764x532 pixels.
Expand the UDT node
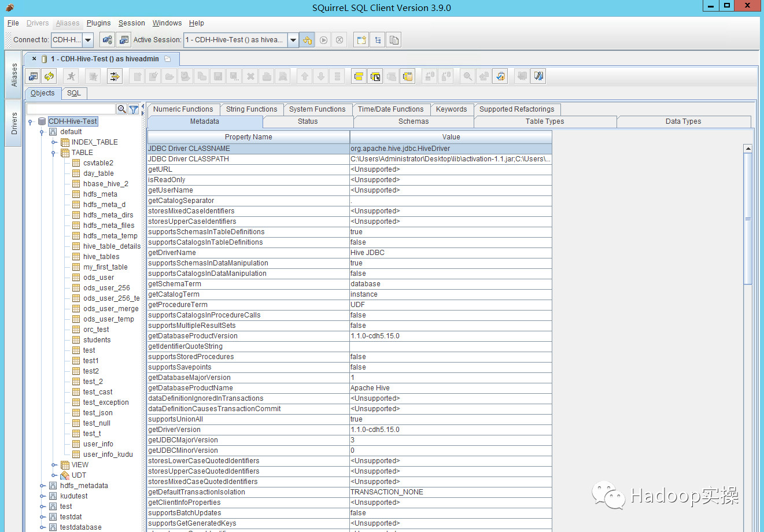pyautogui.click(x=54, y=475)
